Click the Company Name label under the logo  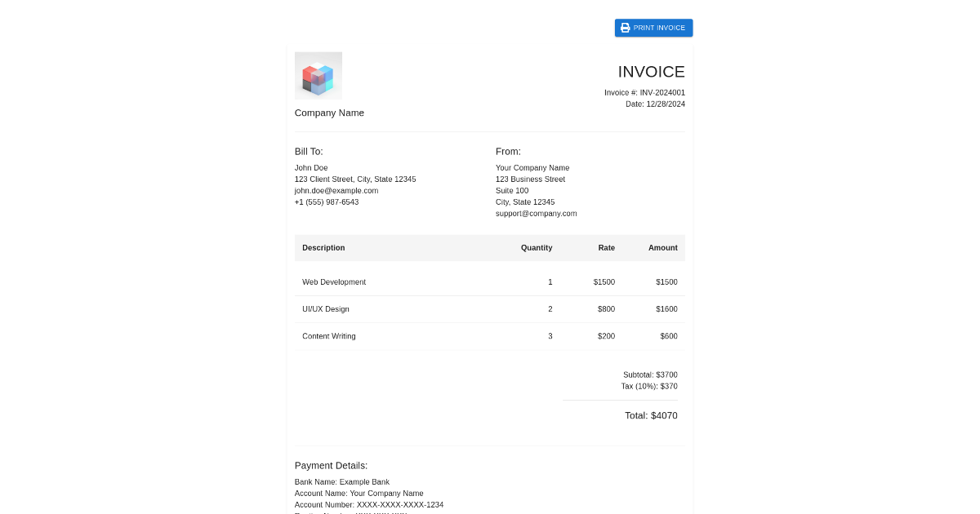coord(329,113)
